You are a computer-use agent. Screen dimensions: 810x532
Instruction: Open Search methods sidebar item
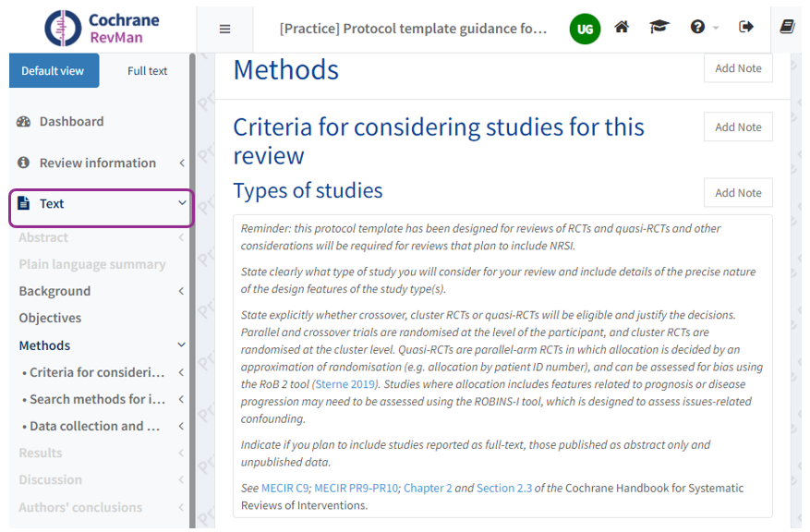tap(97, 399)
